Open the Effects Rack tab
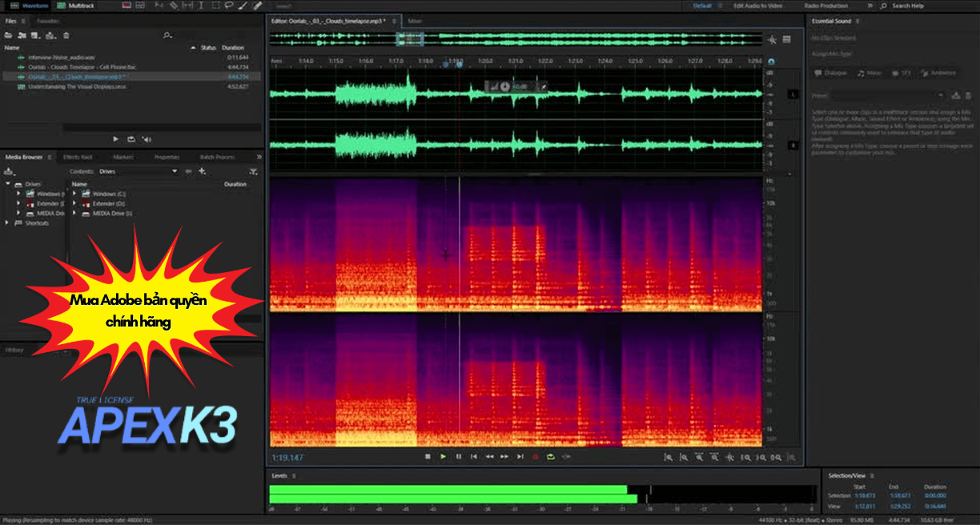Image resolution: width=980 pixels, height=525 pixels. point(78,157)
